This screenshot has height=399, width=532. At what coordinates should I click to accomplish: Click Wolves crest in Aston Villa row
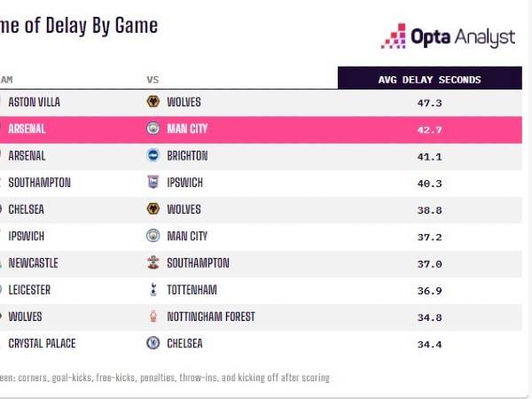coord(154,102)
